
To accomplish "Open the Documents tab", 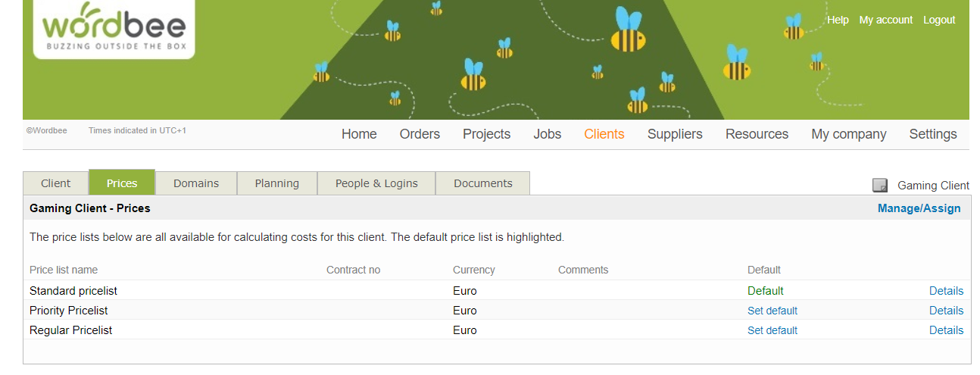I will [483, 183].
